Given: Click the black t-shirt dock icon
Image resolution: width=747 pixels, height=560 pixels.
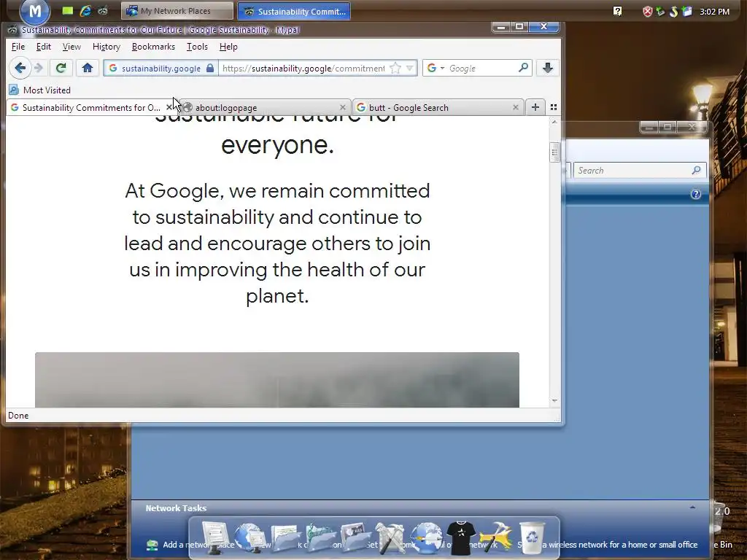Looking at the screenshot, I should pos(461,537).
